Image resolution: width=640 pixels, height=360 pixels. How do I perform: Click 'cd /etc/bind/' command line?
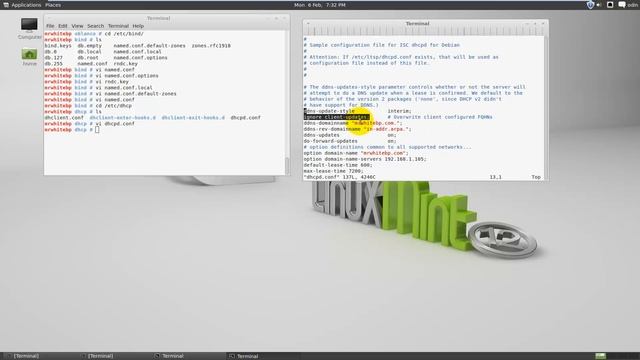pos(124,33)
